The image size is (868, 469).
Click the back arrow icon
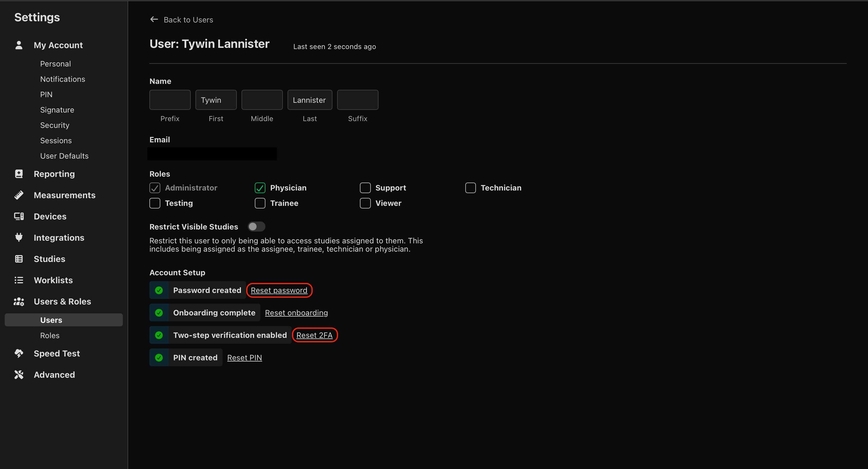click(154, 19)
